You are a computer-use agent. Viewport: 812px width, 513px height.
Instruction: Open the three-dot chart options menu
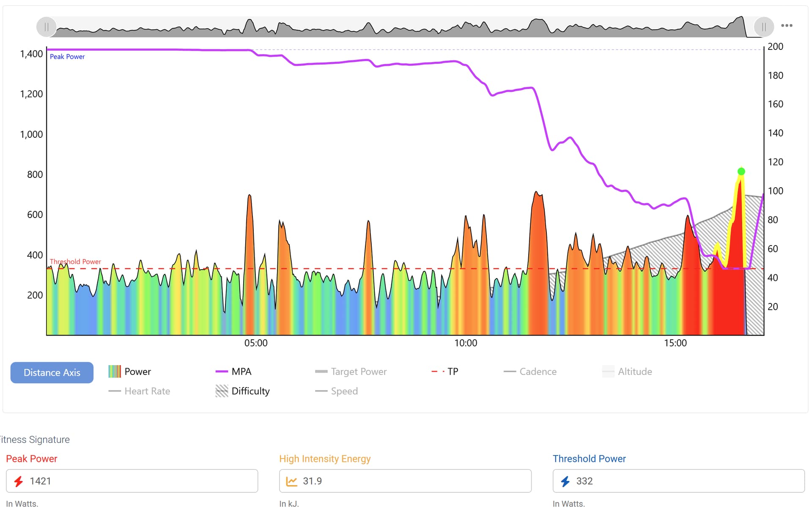pos(786,26)
